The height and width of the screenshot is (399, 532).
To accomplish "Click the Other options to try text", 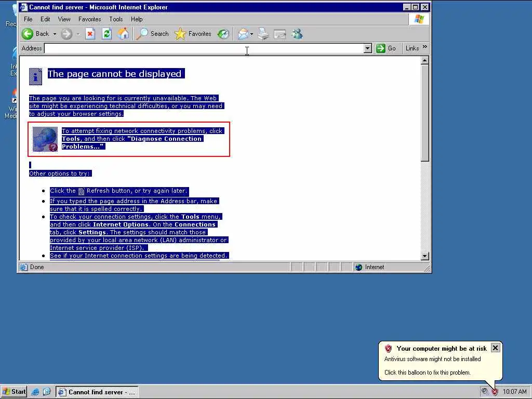I will (x=59, y=174).
